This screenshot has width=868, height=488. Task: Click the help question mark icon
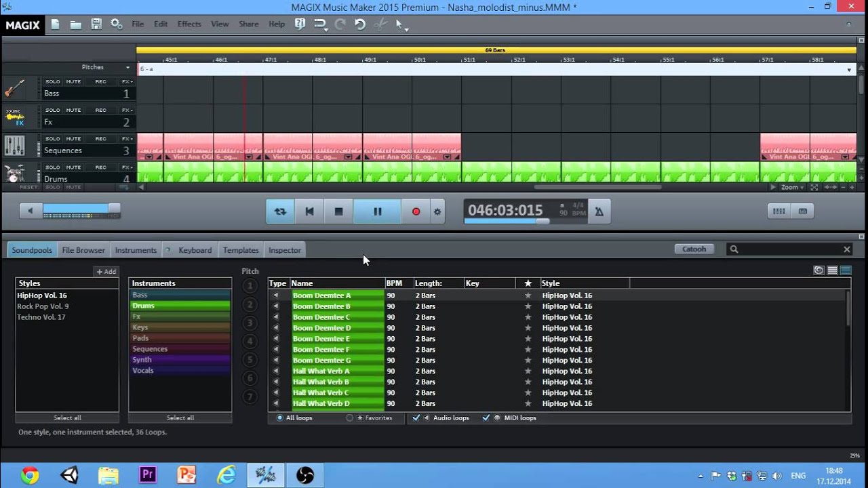coord(300,24)
